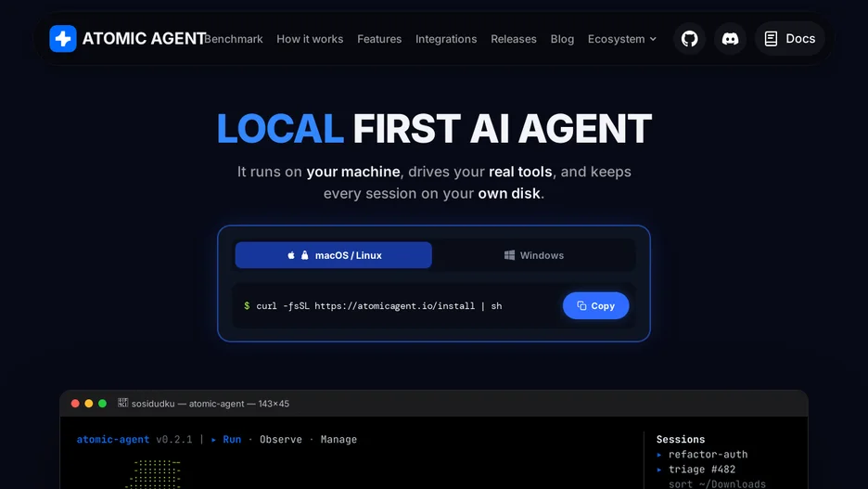This screenshot has width=868, height=489.
Task: Open the Discord community icon
Action: (730, 39)
